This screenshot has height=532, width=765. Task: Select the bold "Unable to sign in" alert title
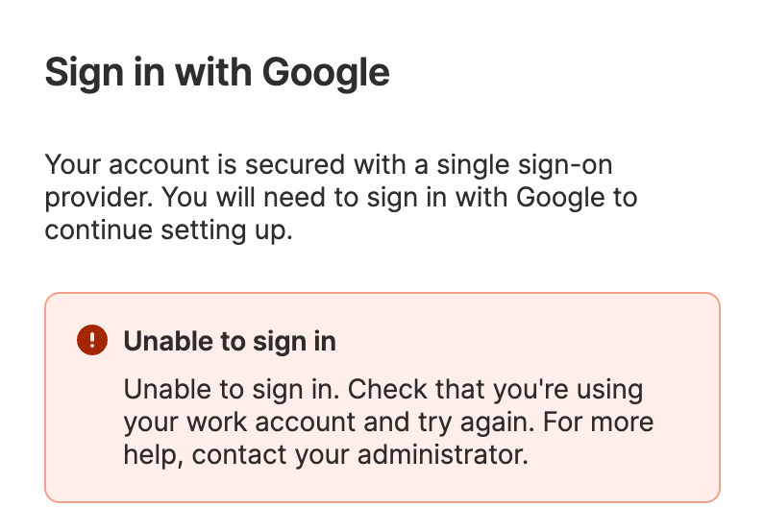pyautogui.click(x=230, y=341)
